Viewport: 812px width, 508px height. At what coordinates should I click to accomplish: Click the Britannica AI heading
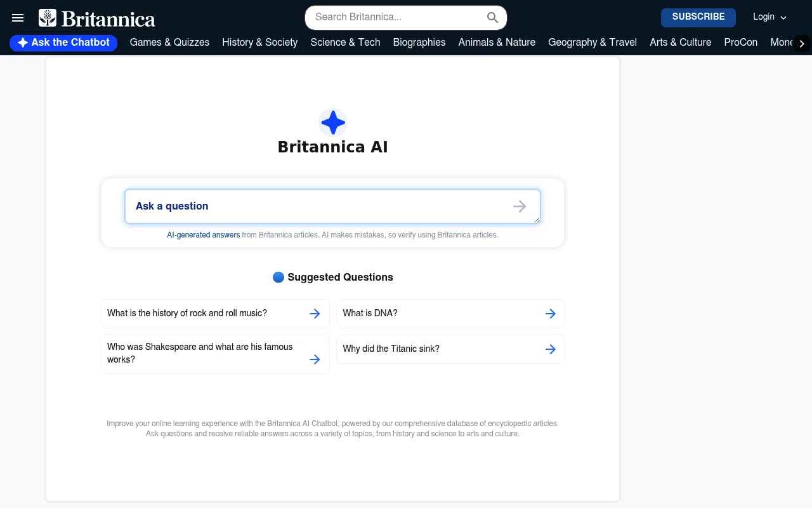coord(332,147)
